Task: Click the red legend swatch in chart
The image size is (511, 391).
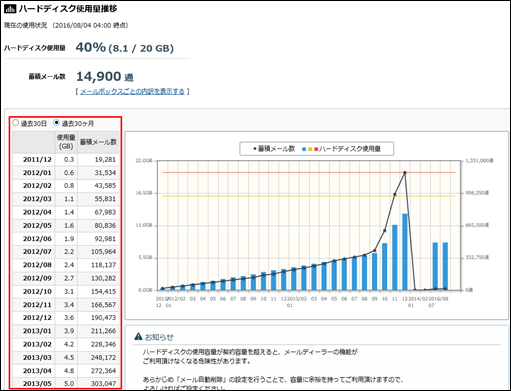Action: click(x=316, y=149)
